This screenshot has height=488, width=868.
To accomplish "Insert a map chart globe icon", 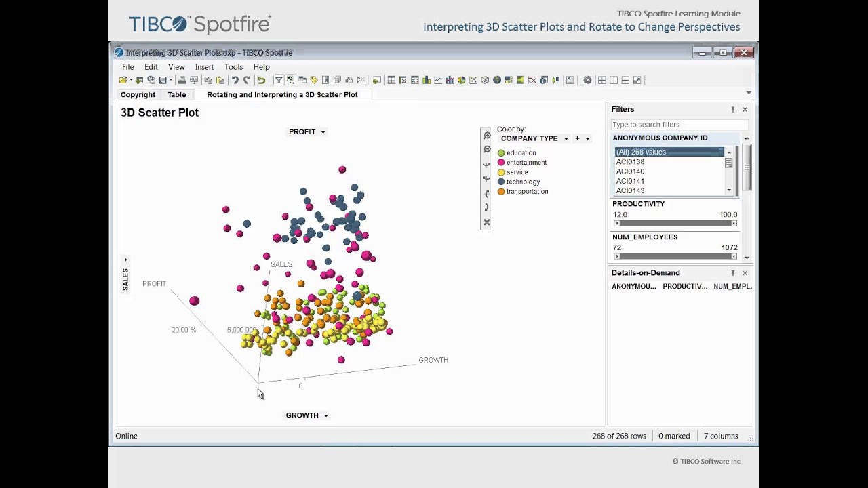I will click(x=497, y=80).
